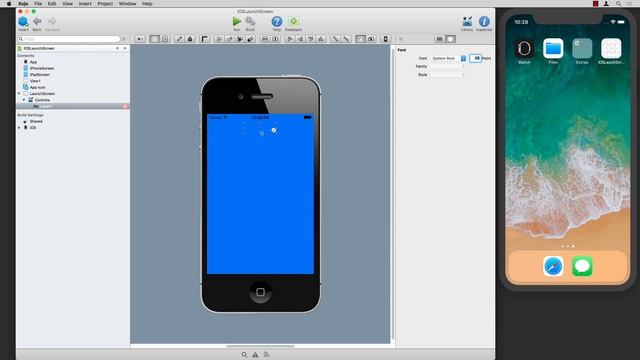Open the Project menu

pyautogui.click(x=105, y=4)
